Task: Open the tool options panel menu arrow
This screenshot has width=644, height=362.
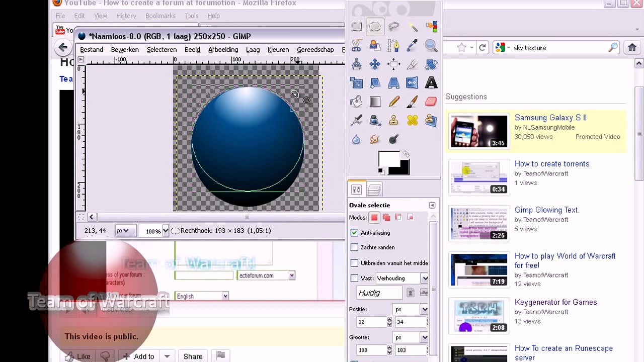Action: [432, 205]
